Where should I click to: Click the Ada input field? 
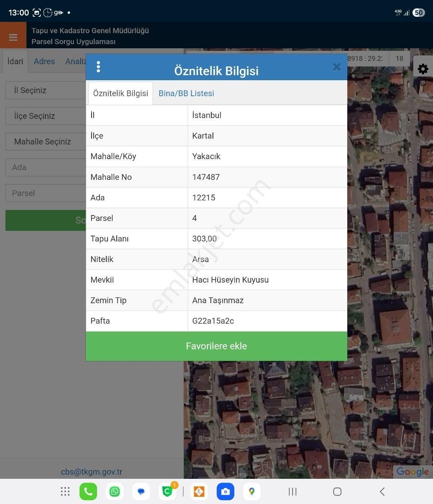point(45,167)
